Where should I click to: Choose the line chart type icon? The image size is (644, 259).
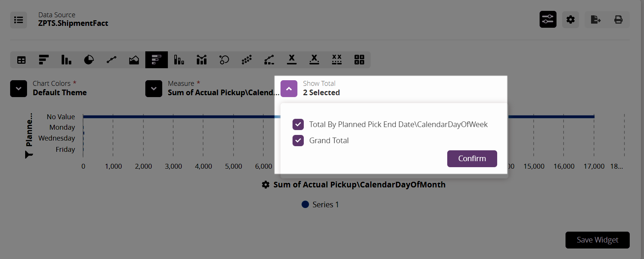[112, 60]
